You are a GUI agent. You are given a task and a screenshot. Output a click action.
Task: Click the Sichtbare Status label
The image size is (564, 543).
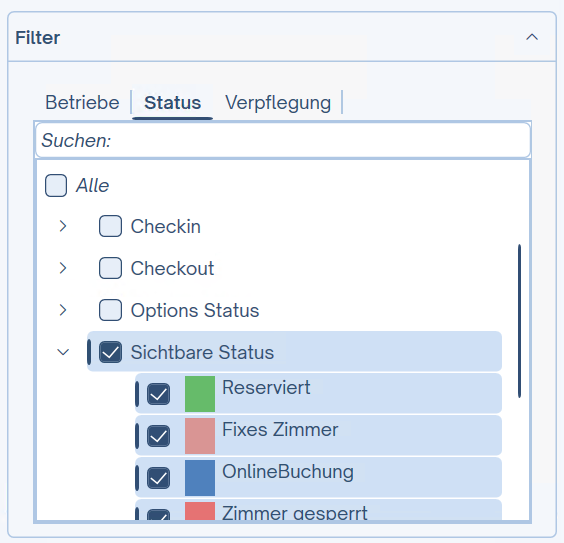[x=202, y=352]
